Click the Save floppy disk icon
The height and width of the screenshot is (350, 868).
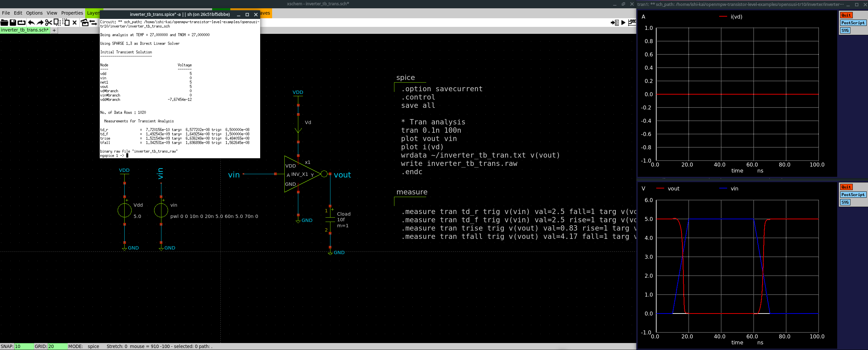[x=13, y=23]
